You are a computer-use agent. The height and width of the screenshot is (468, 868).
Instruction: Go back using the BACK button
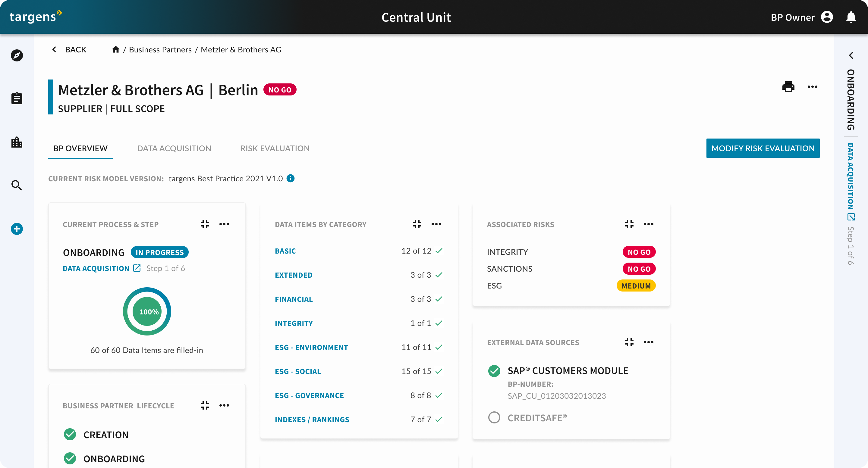pyautogui.click(x=69, y=49)
